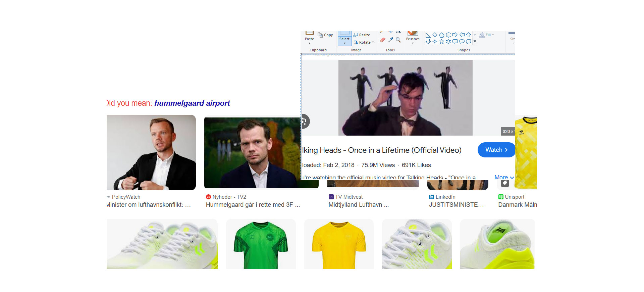Select the five-point star shape

coord(441,42)
